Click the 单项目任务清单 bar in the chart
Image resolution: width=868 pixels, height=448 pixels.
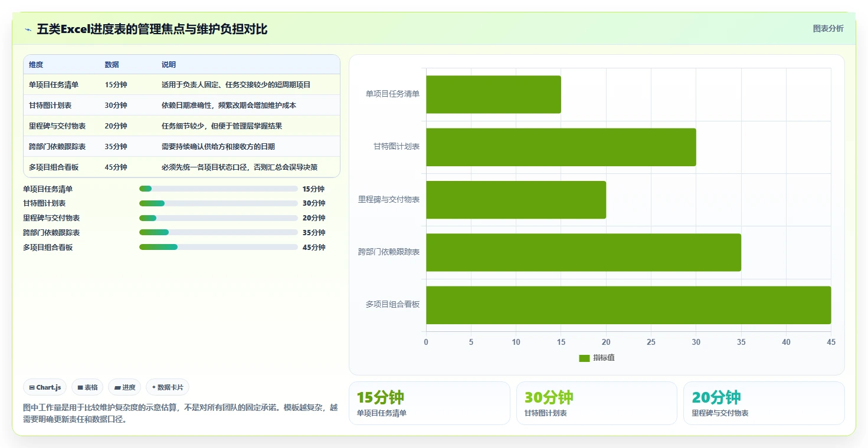(x=493, y=94)
